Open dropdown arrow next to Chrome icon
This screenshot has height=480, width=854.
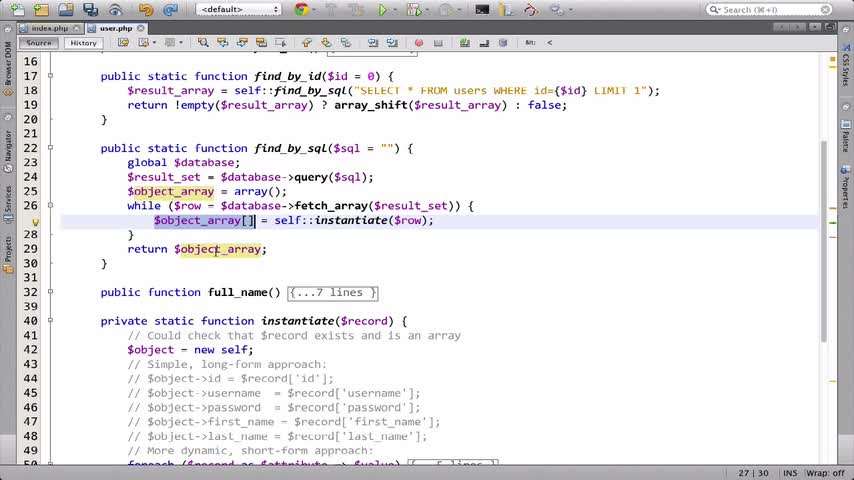click(315, 10)
